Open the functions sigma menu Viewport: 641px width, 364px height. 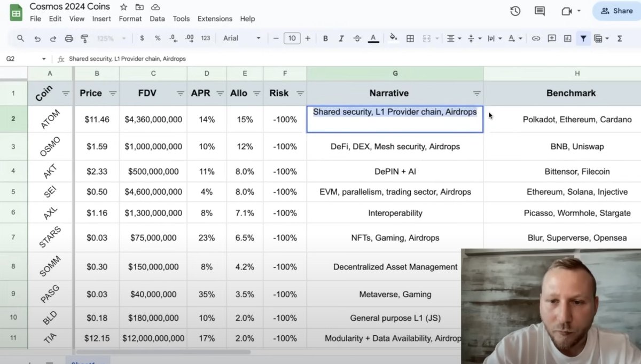pyautogui.click(x=620, y=38)
